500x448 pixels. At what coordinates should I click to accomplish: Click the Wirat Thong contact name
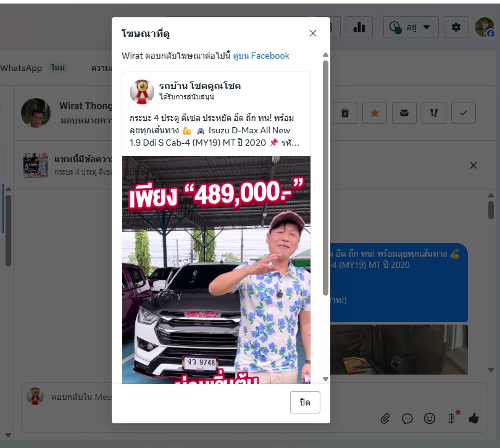(85, 106)
